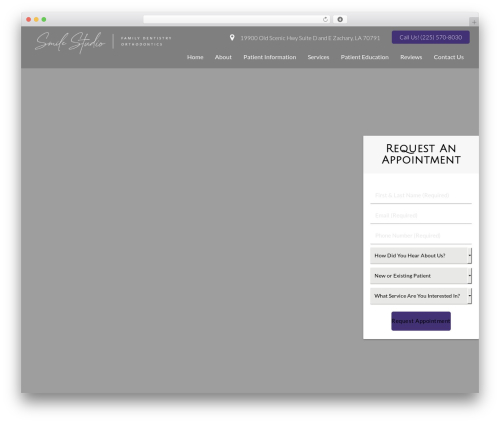Click the Smile Studio logo
Screen dimensions: 500x423
pos(70,42)
